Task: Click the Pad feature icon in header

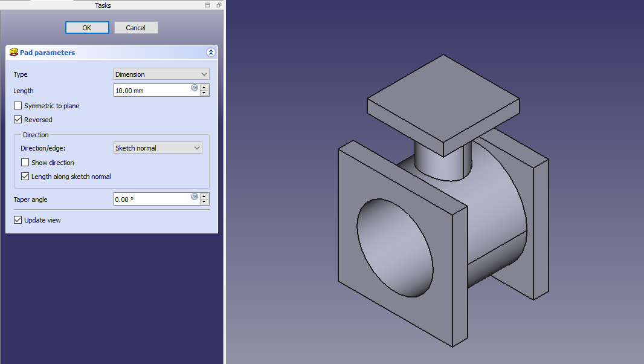Action: coord(14,53)
